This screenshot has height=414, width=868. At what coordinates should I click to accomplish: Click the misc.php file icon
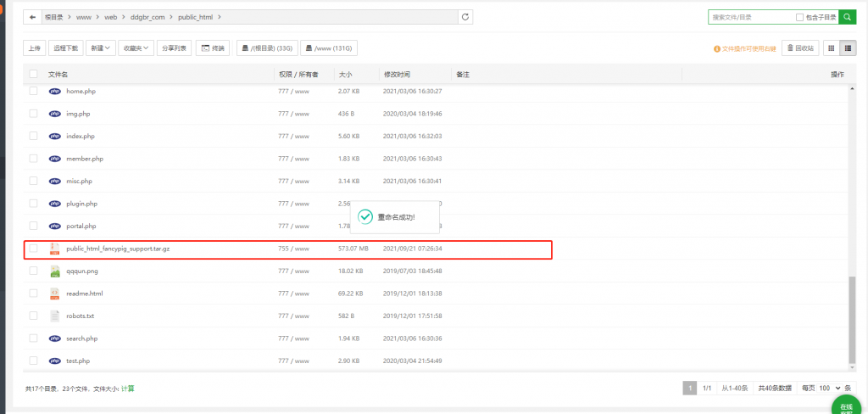pos(55,181)
